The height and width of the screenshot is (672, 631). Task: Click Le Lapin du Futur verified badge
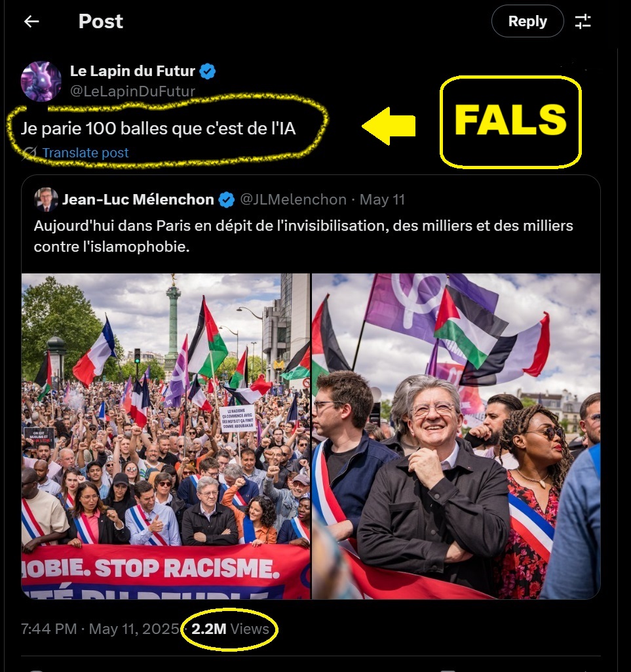208,71
